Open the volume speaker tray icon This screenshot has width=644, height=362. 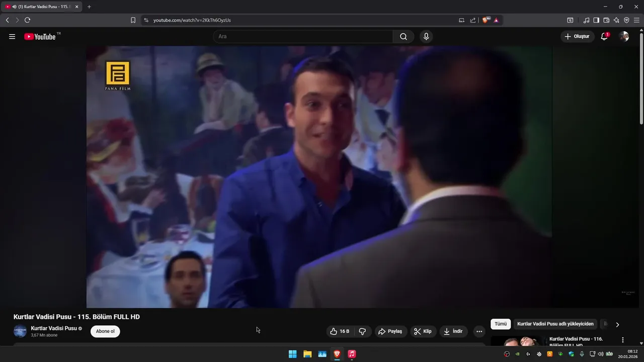tap(601, 354)
